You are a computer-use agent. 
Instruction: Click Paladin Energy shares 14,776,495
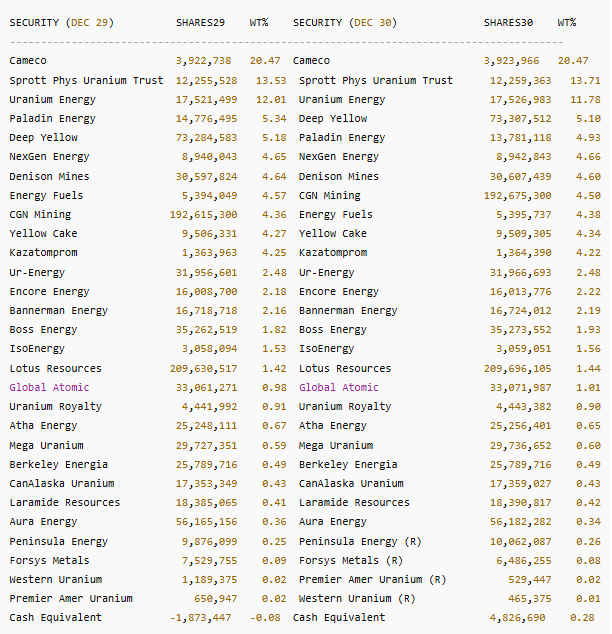click(x=206, y=119)
